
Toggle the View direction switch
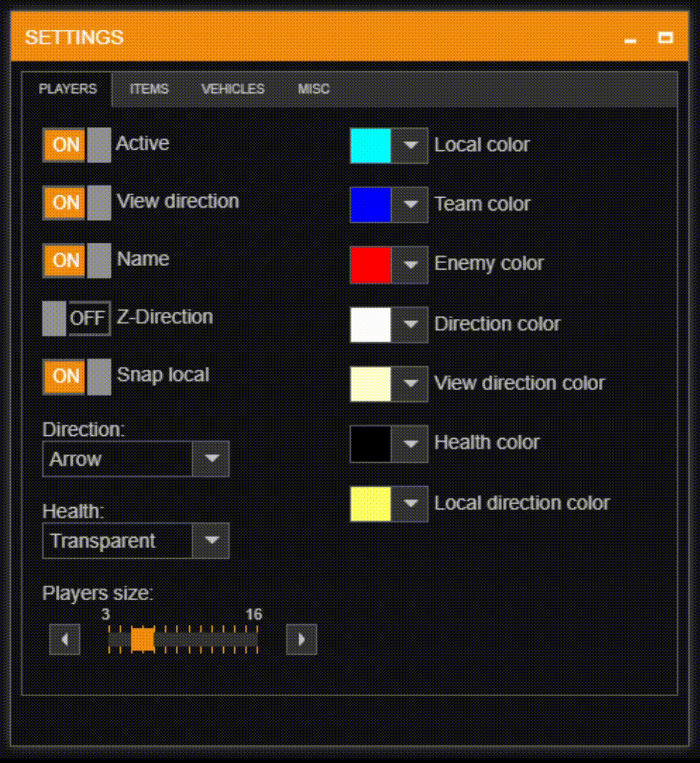[x=77, y=203]
